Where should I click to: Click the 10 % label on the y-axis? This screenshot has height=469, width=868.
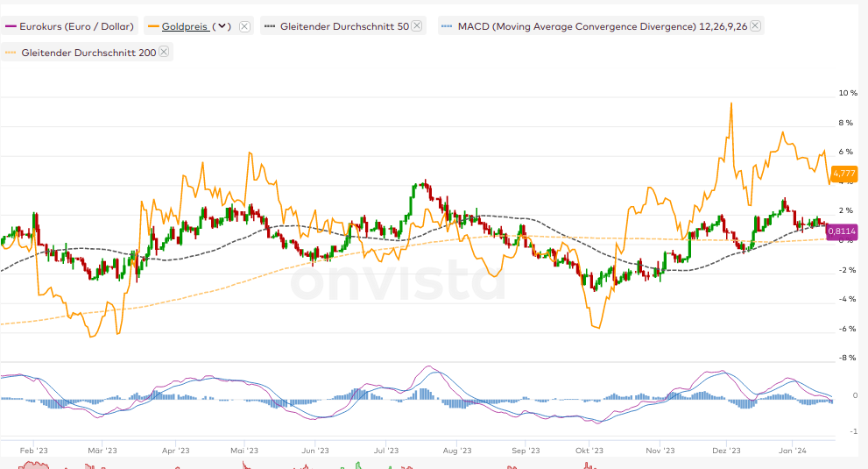click(x=848, y=93)
